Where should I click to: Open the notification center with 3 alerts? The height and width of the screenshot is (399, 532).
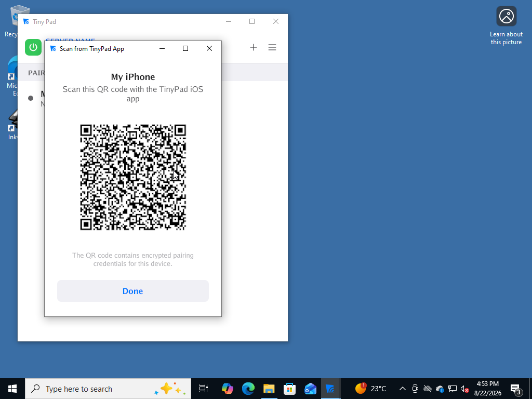tap(516, 389)
